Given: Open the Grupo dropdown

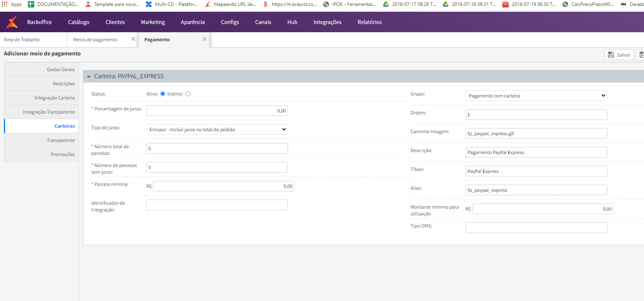Looking at the screenshot, I should pyautogui.click(x=537, y=96).
